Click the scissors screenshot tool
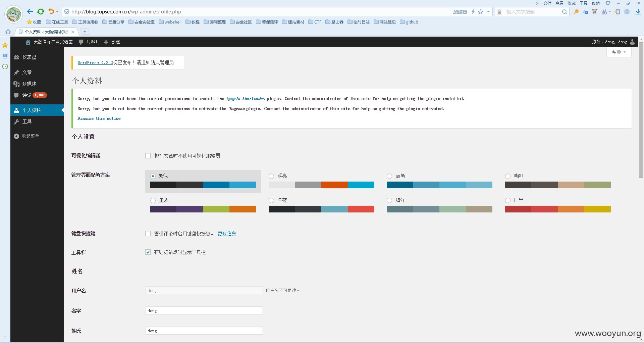 (x=604, y=12)
